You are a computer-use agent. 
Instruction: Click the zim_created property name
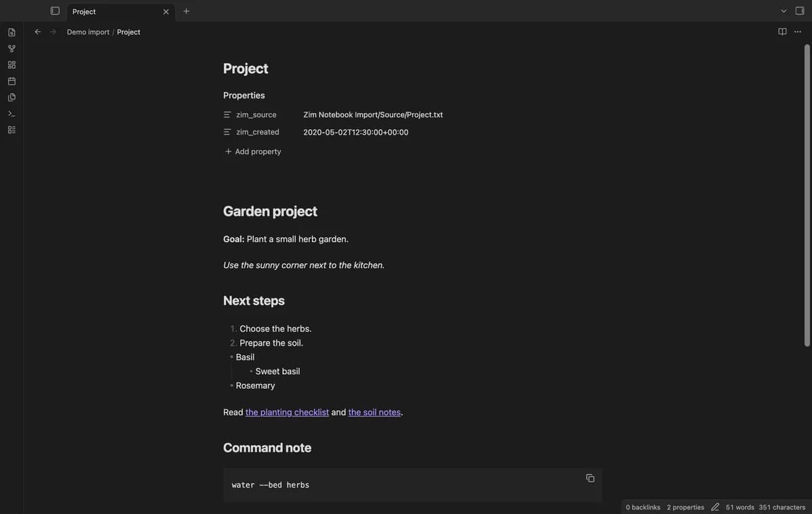coord(258,132)
